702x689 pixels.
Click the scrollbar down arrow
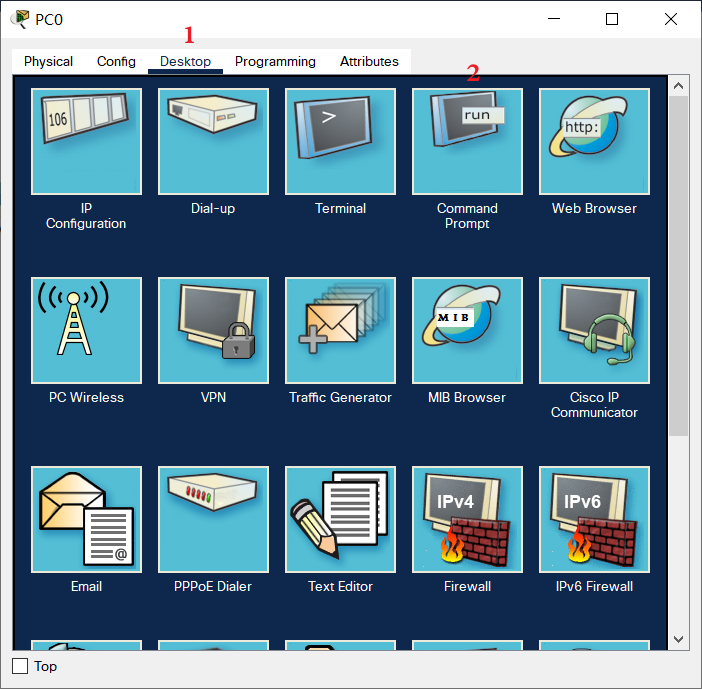[679, 639]
